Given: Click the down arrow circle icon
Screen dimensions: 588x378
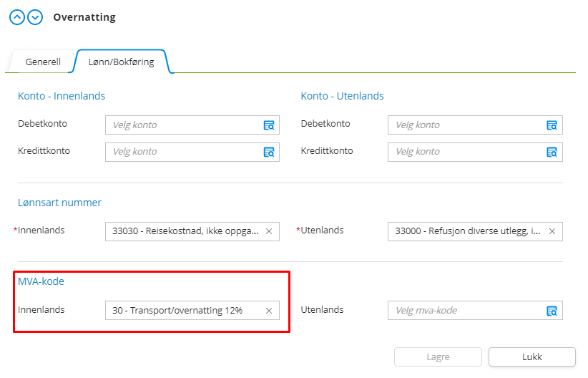Looking at the screenshot, I should point(35,17).
